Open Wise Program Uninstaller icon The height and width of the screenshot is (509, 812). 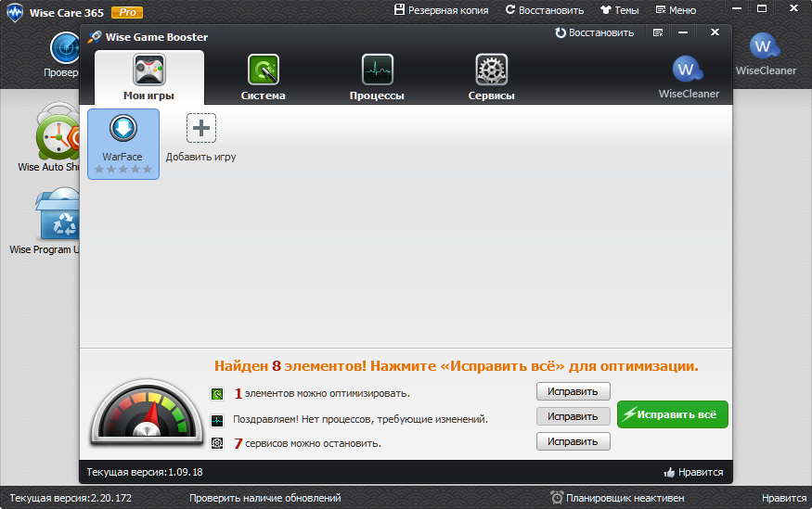[58, 213]
